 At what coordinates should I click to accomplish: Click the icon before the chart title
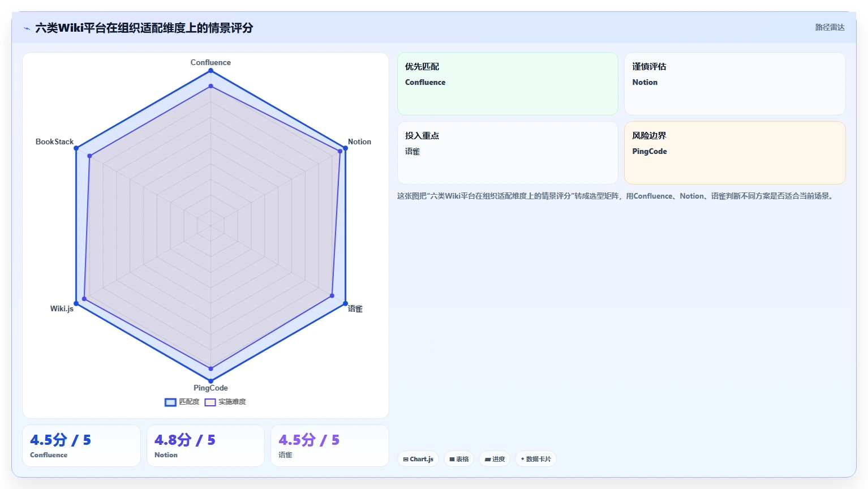(27, 28)
